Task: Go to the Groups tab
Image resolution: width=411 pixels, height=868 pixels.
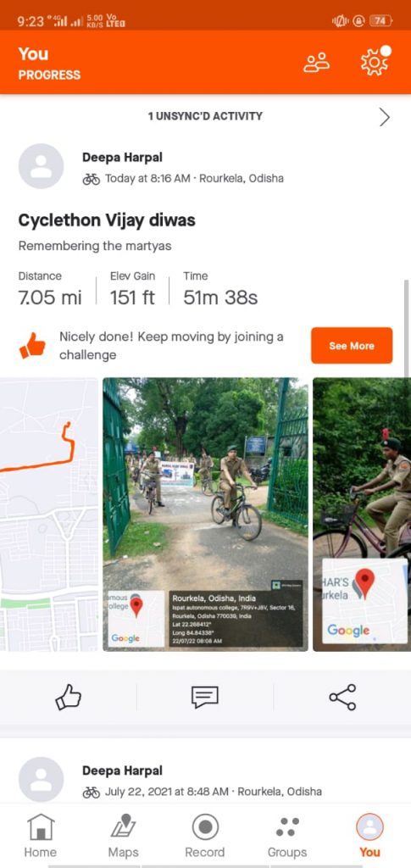Action: click(x=287, y=836)
